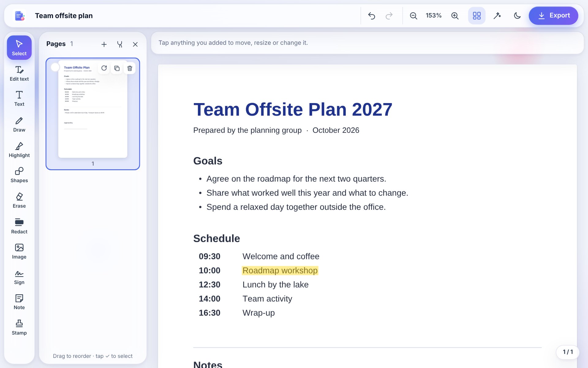Click the highlighted Roadmap workshop text

[x=280, y=270]
